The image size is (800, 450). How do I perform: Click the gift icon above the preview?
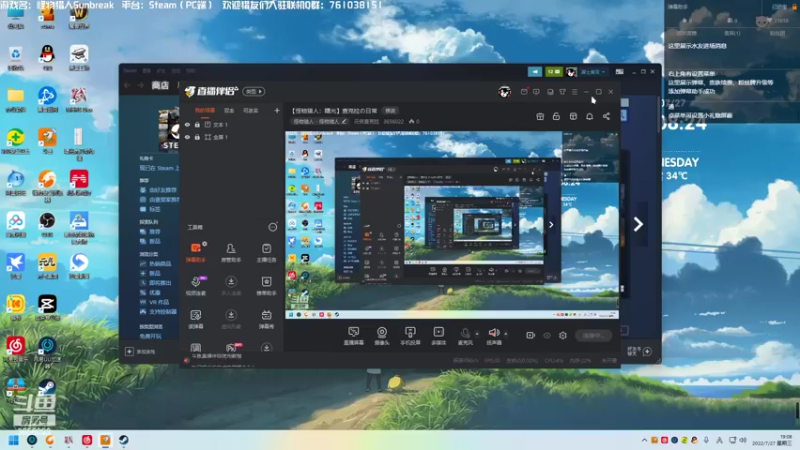click(x=540, y=116)
